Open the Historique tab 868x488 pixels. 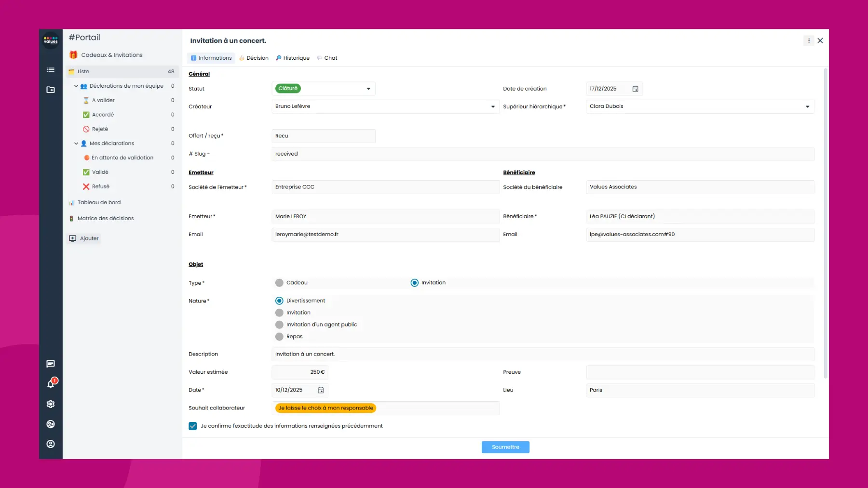(293, 58)
